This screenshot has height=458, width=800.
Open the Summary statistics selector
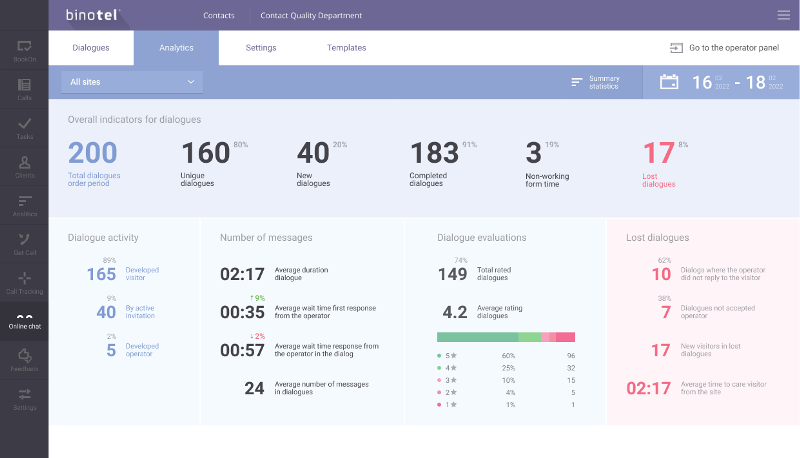(596, 82)
